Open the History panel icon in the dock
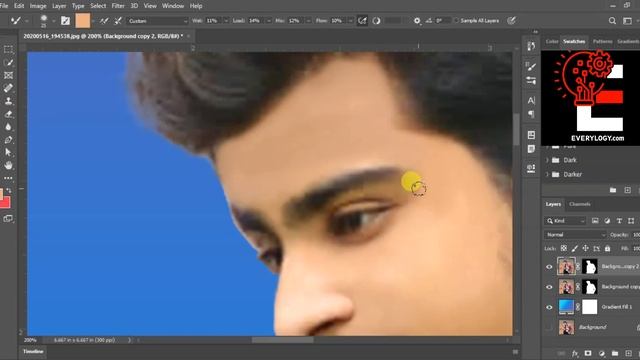This screenshot has height=360, width=640. click(531, 46)
